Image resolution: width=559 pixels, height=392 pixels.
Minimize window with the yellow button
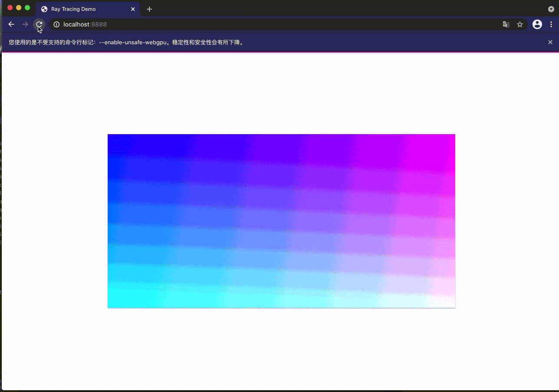point(19,8)
